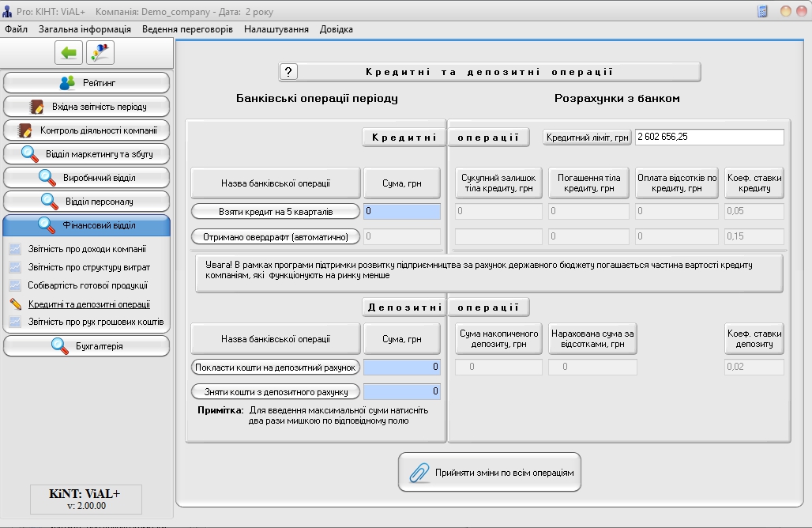Image resolution: width=812 pixels, height=528 pixels.
Task: Open Вхідна звітність періоду section
Action: [87, 107]
